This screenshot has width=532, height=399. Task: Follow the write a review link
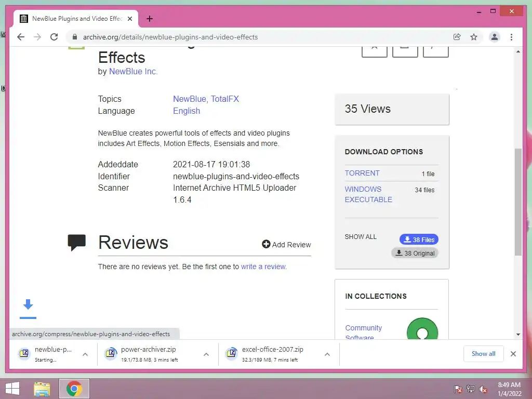point(263,267)
